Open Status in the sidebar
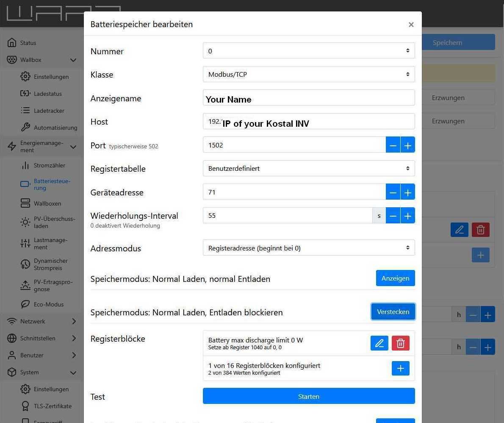Image resolution: width=504 pixels, height=423 pixels. tap(28, 43)
